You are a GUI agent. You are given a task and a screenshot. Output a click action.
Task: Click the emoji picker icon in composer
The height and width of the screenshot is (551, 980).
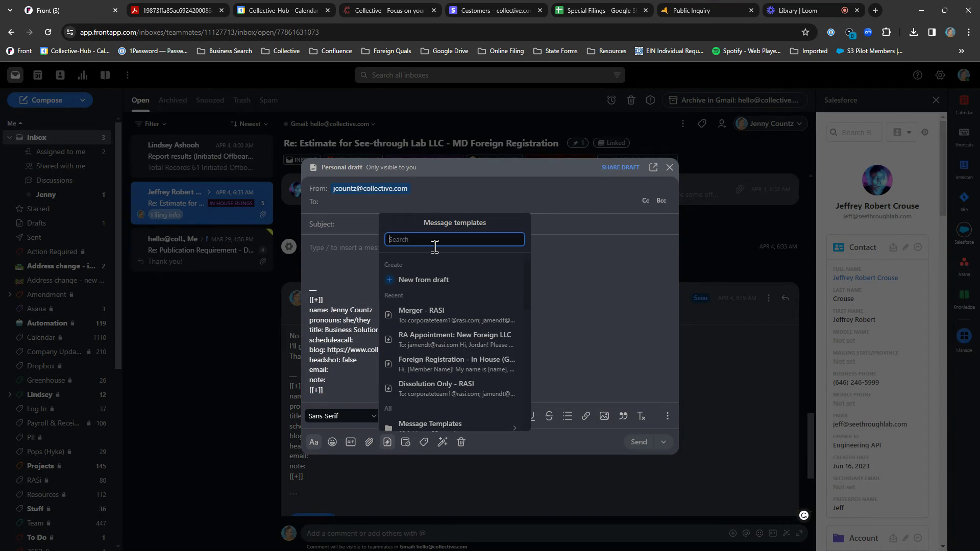(332, 442)
